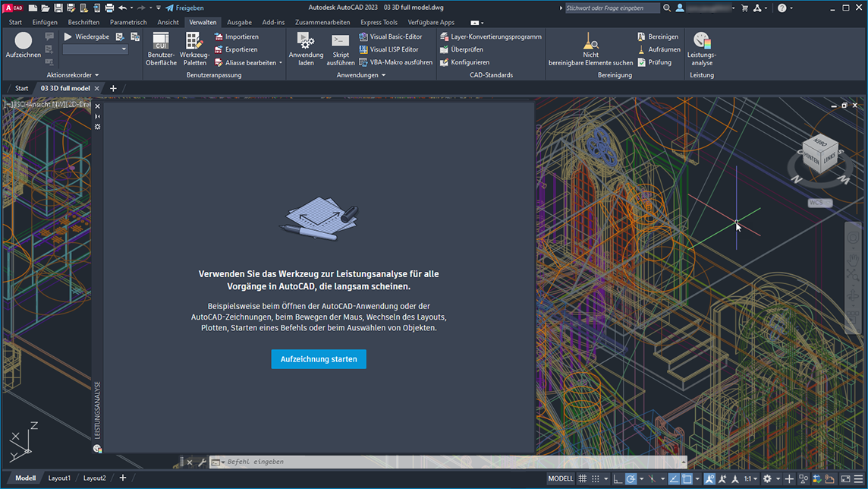Toggle snap mode dots icon in status bar

click(x=595, y=478)
